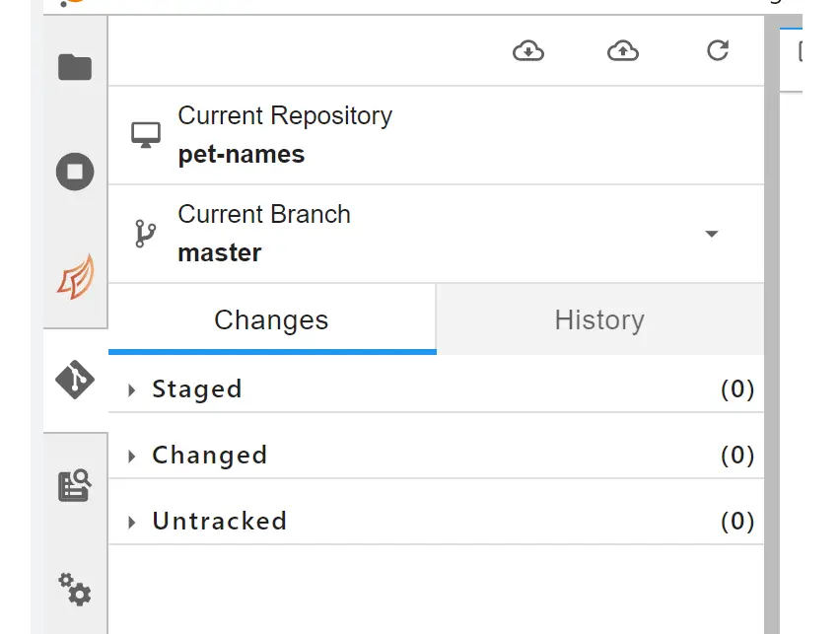Open the branch selector dropdown arrow
This screenshot has width=840, height=634.
(712, 234)
